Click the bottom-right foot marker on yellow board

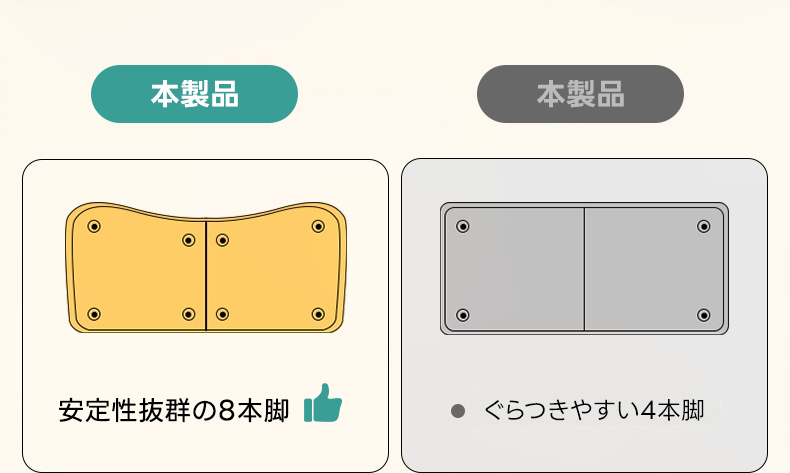[x=318, y=314]
